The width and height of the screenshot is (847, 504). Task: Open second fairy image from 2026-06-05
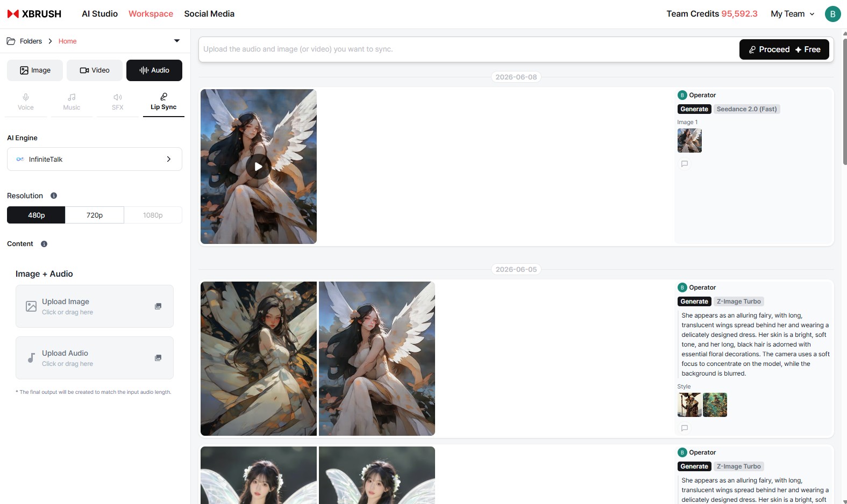tap(377, 358)
